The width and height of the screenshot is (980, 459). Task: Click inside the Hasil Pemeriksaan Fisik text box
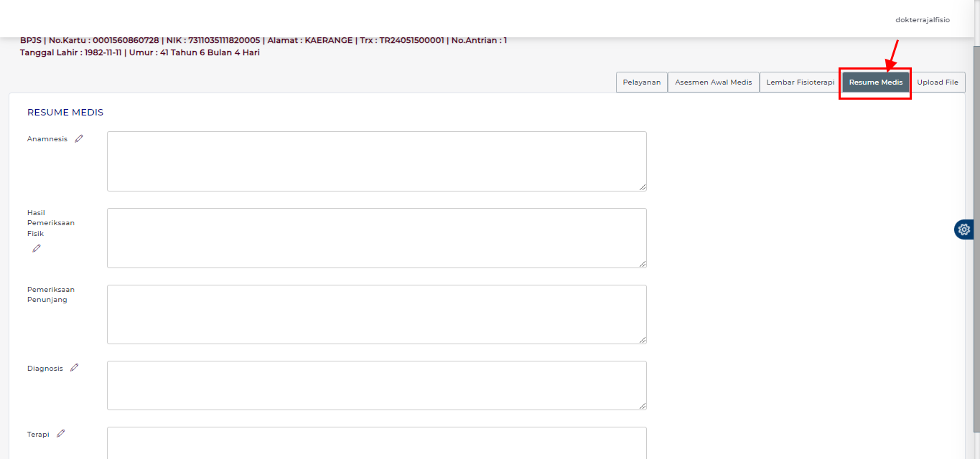click(x=376, y=238)
